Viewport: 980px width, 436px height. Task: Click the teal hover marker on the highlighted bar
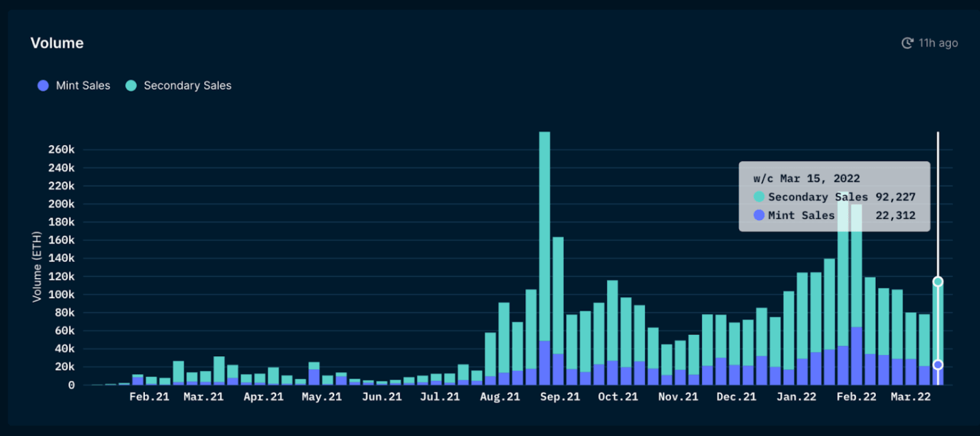tap(937, 282)
